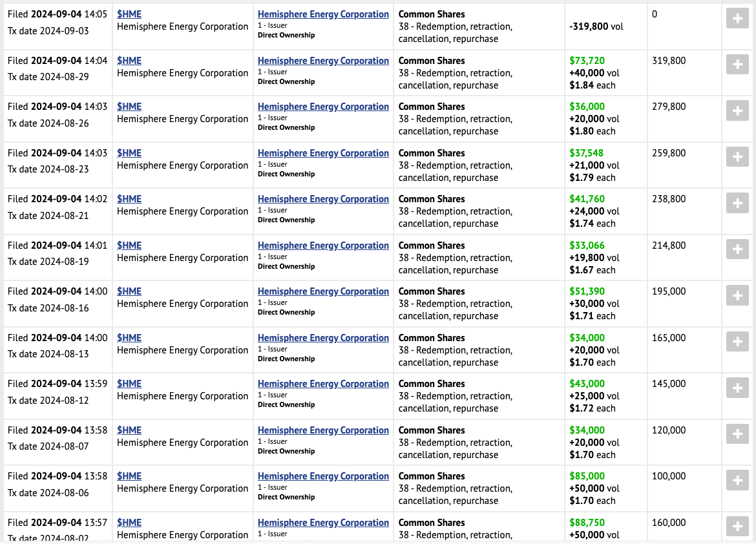The height and width of the screenshot is (544, 756).
Task: Select the $1.67 each price
Action: [593, 270]
